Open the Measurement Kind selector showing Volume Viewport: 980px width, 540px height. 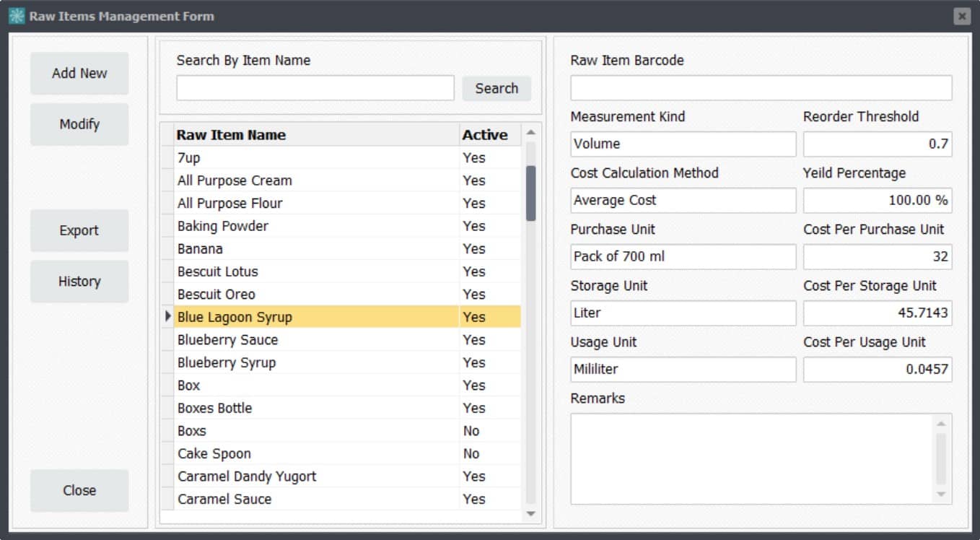pyautogui.click(x=682, y=144)
